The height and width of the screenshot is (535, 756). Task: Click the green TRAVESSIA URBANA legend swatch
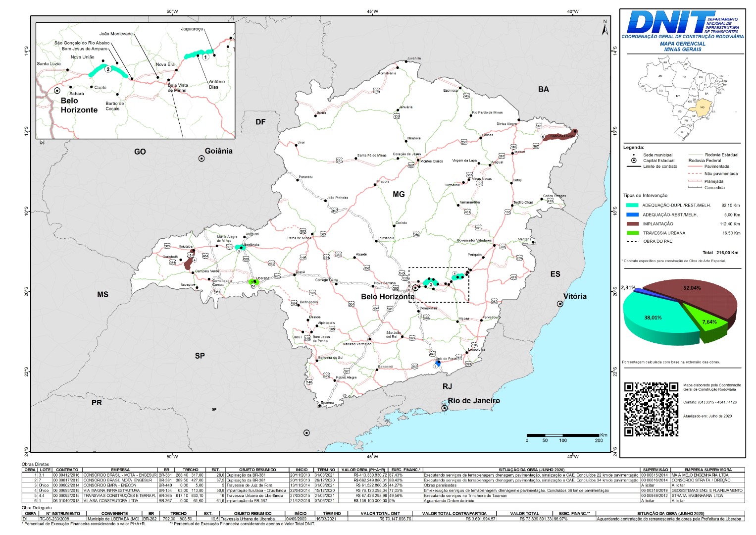(632, 233)
